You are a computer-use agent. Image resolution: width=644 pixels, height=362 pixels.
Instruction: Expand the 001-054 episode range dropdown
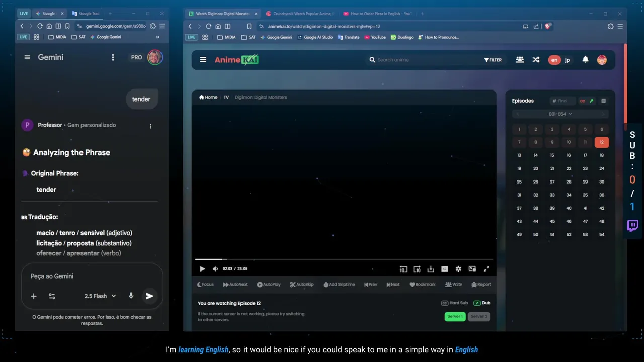pos(560,114)
